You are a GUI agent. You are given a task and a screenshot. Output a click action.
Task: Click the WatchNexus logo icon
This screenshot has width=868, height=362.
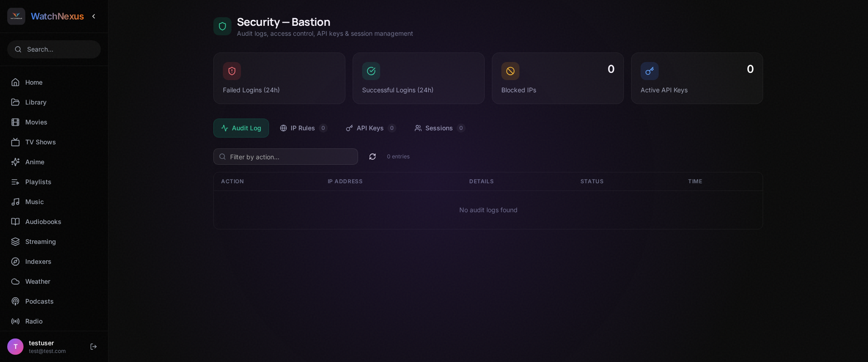pyautogui.click(x=16, y=16)
